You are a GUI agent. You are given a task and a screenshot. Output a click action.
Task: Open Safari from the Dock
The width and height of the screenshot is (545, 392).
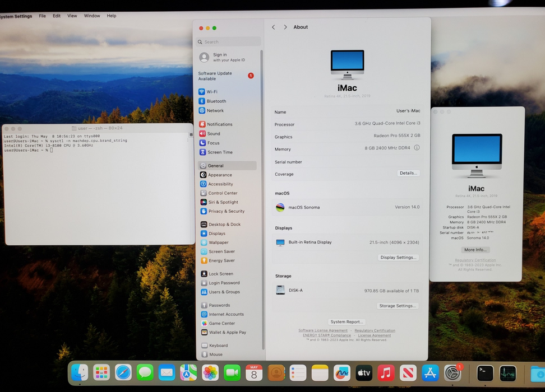pyautogui.click(x=123, y=374)
